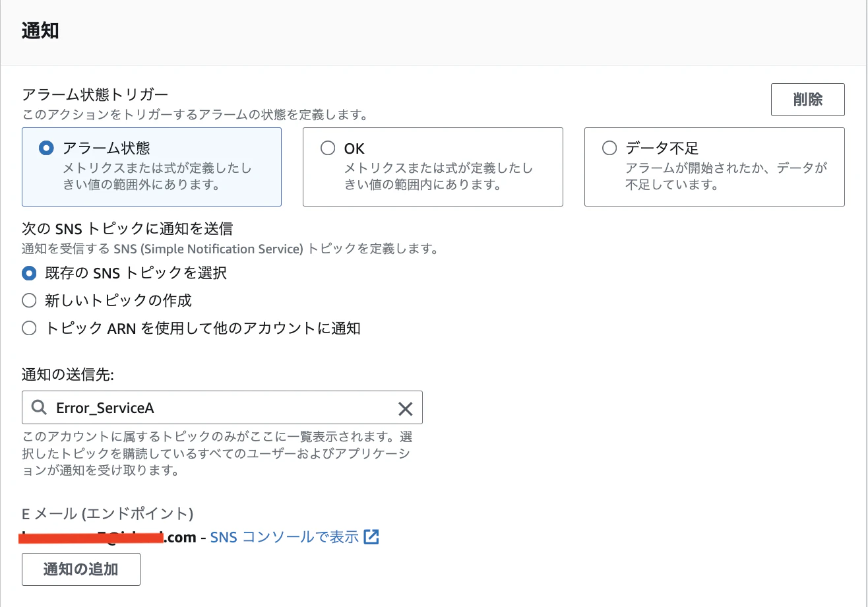Click the E メール (エンドポイント) label

point(108,513)
